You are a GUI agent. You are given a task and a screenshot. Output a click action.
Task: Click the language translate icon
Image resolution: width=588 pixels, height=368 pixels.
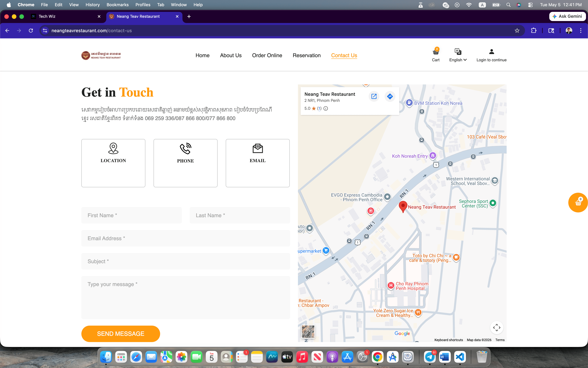[458, 52]
